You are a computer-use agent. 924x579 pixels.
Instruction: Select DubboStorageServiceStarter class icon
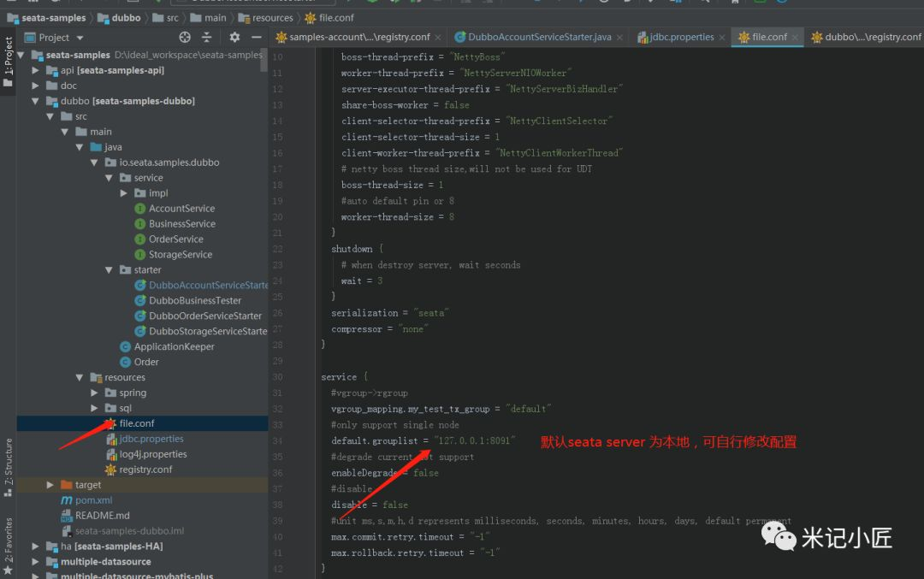(139, 331)
